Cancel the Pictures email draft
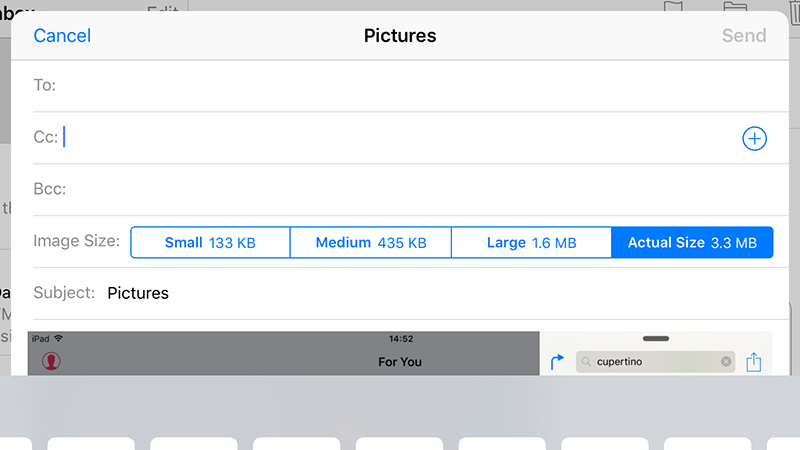 62,36
